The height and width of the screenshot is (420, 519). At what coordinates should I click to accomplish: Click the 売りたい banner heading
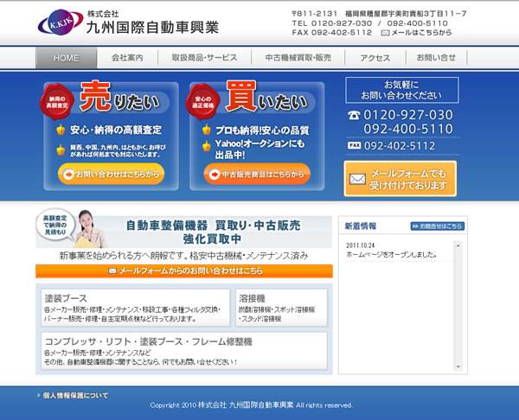119,98
